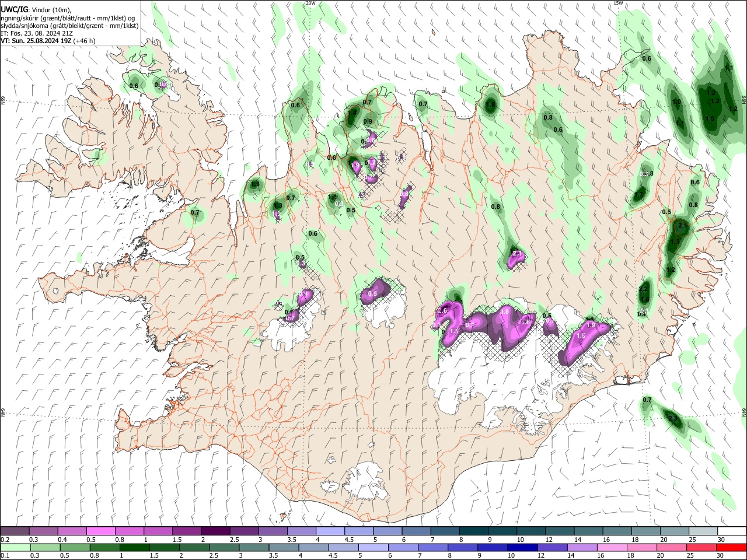Pick the bright pink swatch at 0.5 in the upper legend row
The height and width of the screenshot is (560, 747).
pyautogui.click(x=100, y=531)
